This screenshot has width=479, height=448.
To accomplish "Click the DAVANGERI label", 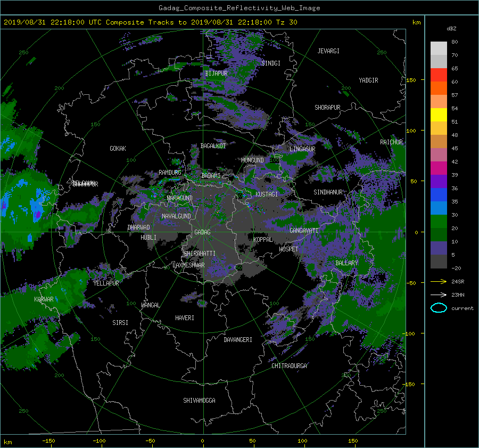I will pos(238,340).
